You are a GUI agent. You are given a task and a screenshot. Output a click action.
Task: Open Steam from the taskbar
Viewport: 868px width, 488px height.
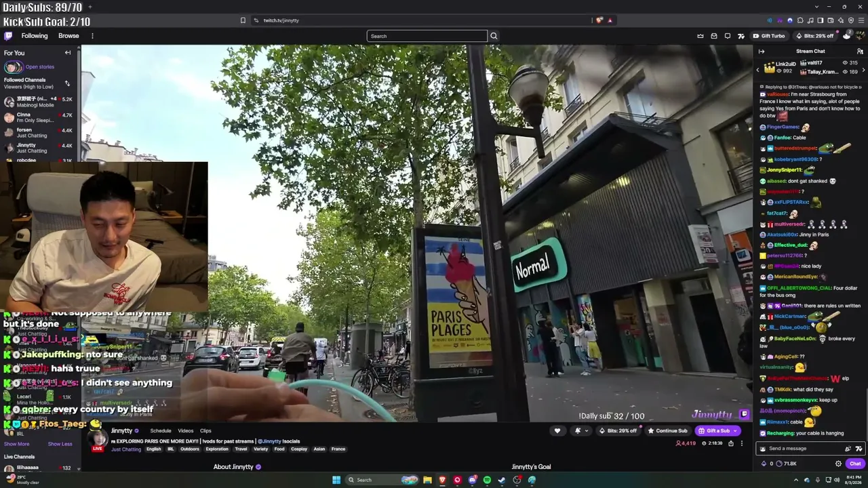tap(502, 480)
